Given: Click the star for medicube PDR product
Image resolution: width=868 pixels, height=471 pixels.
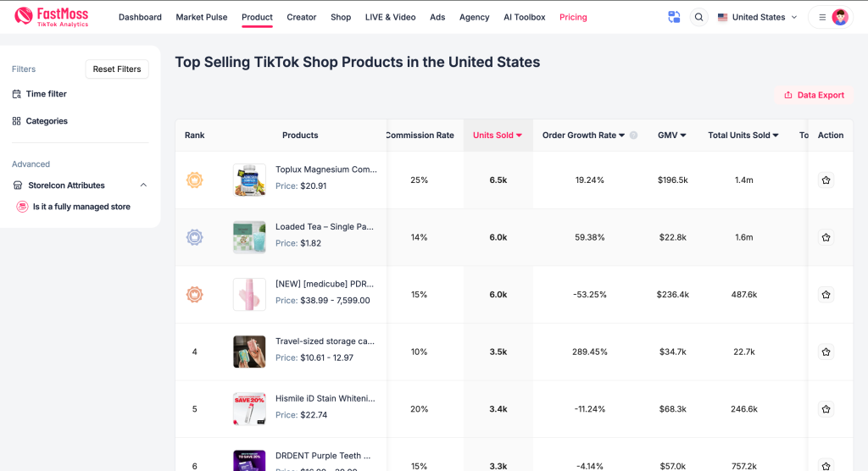Looking at the screenshot, I should [826, 295].
